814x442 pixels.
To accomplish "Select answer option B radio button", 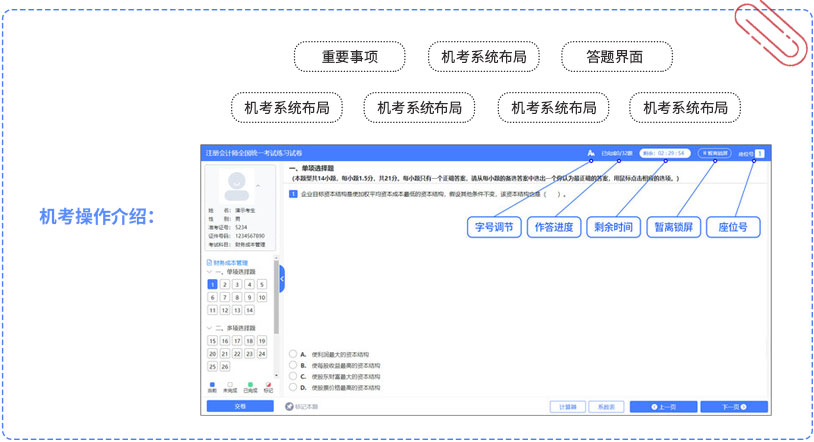I will point(292,365).
